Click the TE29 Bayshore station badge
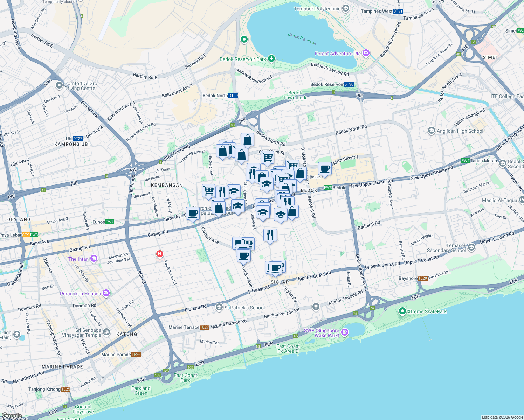 422,278
